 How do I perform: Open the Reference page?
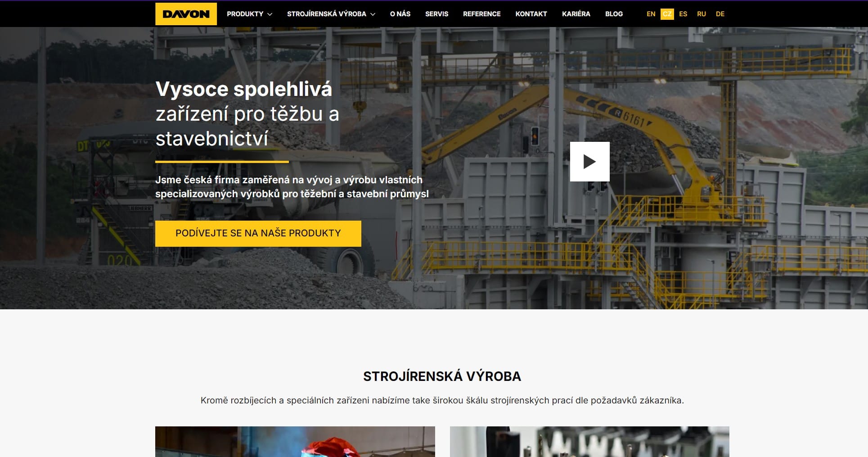(481, 14)
